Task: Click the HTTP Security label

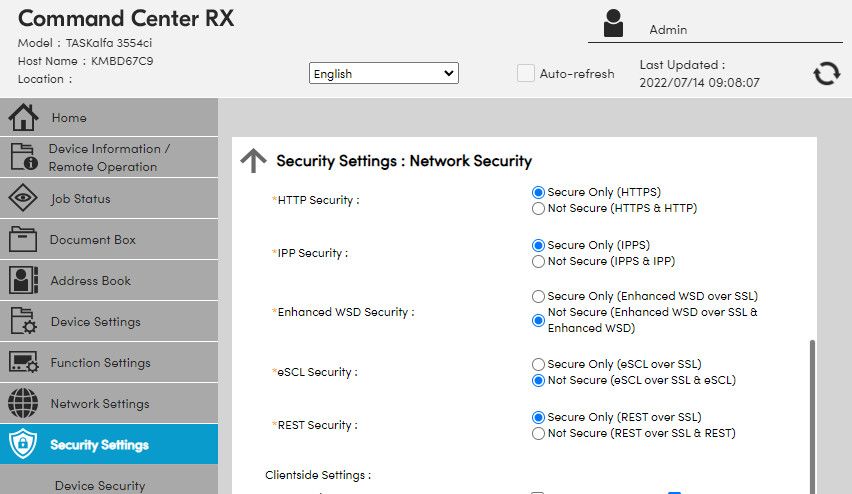Action: [x=318, y=200]
